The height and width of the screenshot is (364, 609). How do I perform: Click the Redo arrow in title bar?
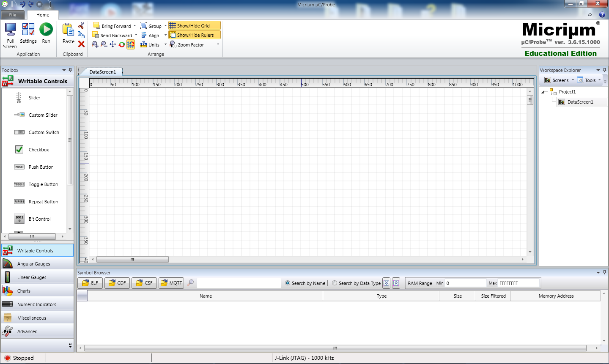click(30, 4)
